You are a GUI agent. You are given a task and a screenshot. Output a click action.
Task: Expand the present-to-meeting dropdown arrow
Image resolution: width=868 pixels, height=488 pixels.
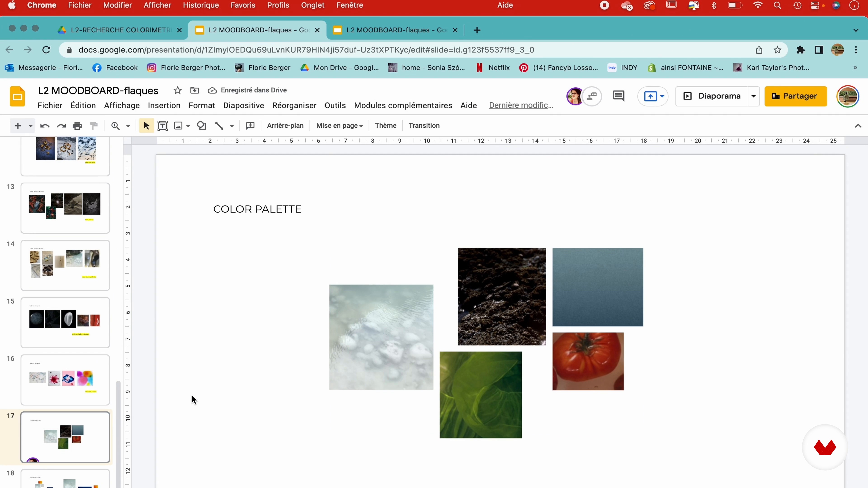coord(662,96)
